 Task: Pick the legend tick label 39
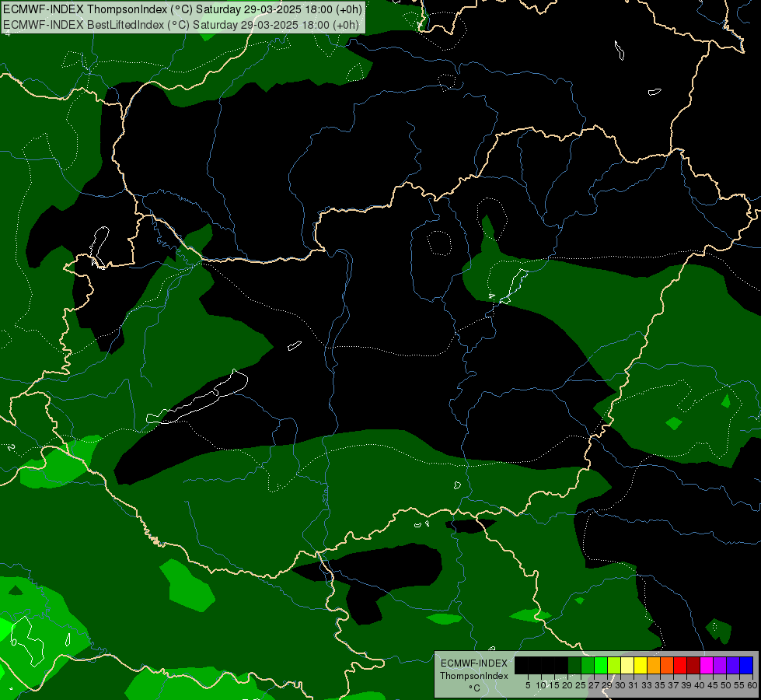point(686,685)
